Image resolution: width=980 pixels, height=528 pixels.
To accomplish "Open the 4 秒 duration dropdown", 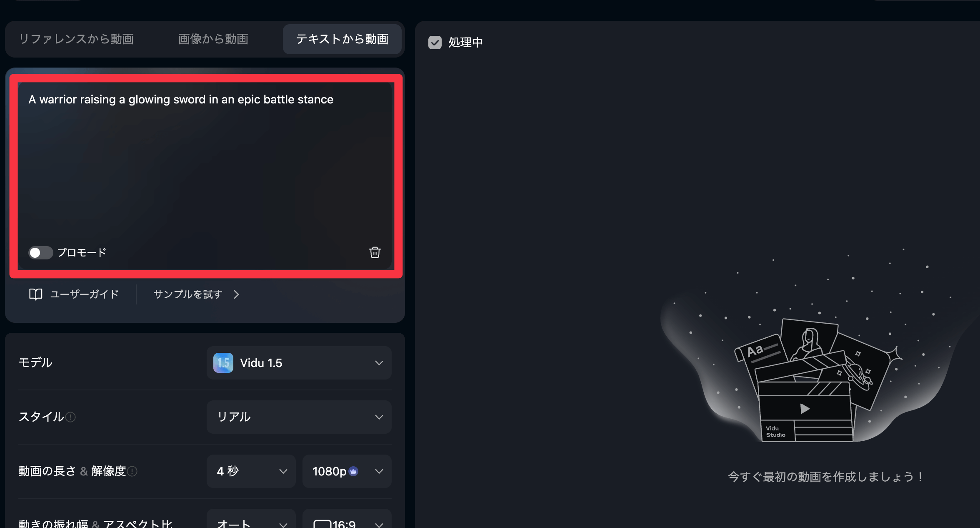I will coord(251,471).
